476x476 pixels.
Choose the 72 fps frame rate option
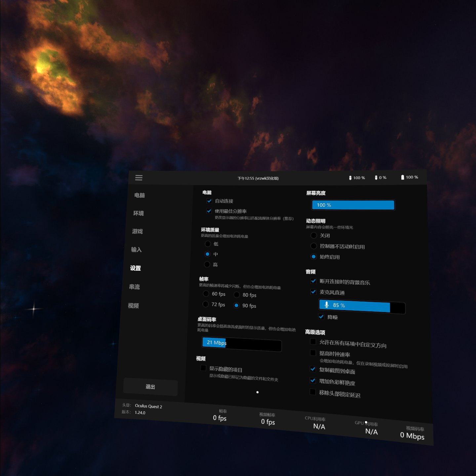tap(206, 304)
